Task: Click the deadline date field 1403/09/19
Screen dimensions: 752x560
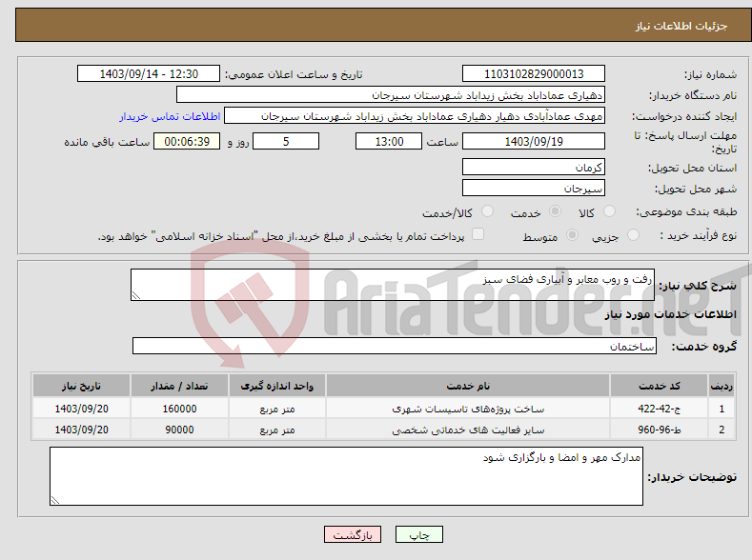Action: point(534,141)
